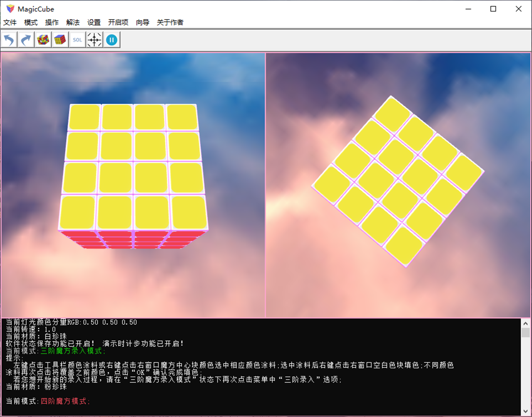
Task: Click the Redo arrow icon
Action: click(26, 39)
